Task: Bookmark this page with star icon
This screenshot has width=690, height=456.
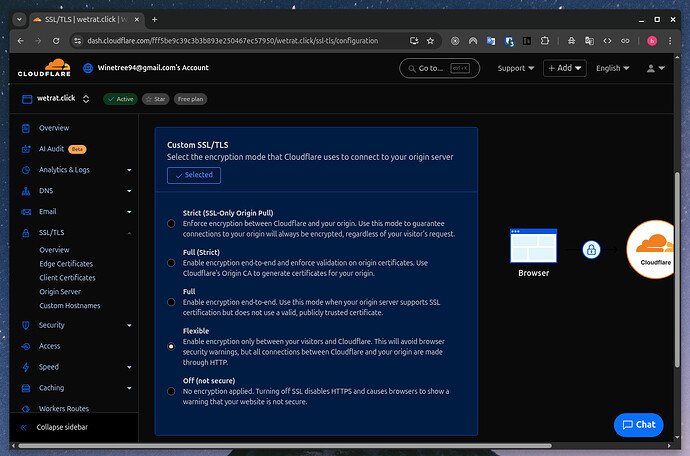Action: click(430, 41)
